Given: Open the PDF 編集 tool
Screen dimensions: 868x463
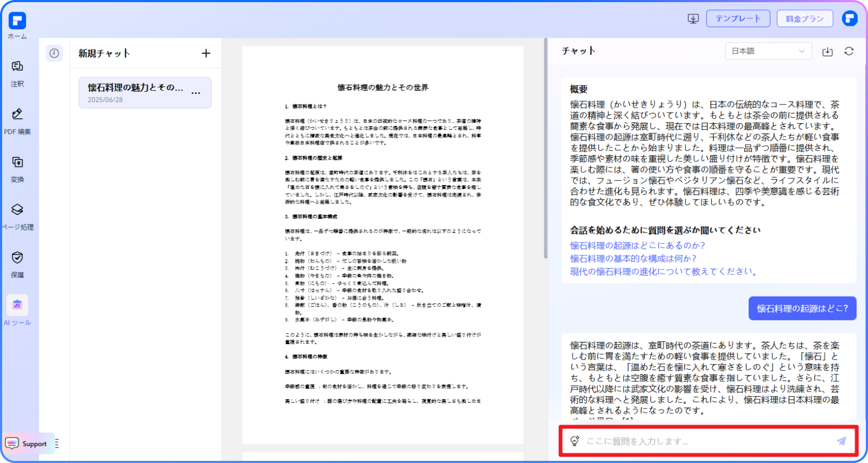Looking at the screenshot, I should [17, 121].
